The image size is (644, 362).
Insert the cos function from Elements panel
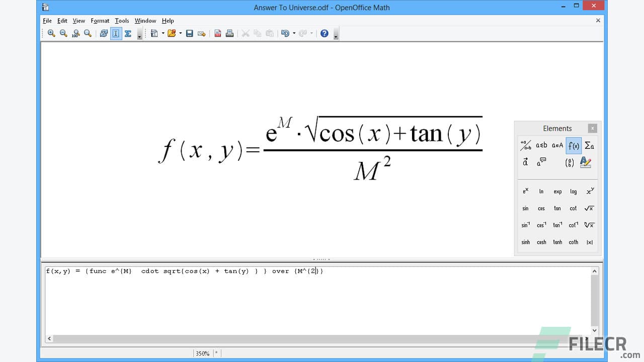point(541,208)
